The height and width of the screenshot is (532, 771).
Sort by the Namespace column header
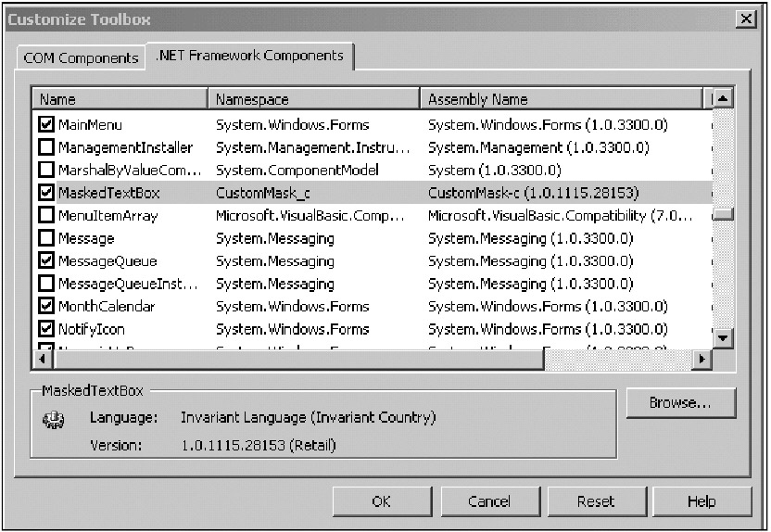click(x=313, y=99)
